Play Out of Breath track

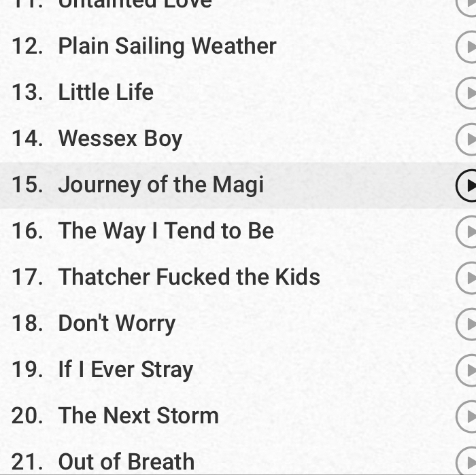pyautogui.click(x=466, y=461)
